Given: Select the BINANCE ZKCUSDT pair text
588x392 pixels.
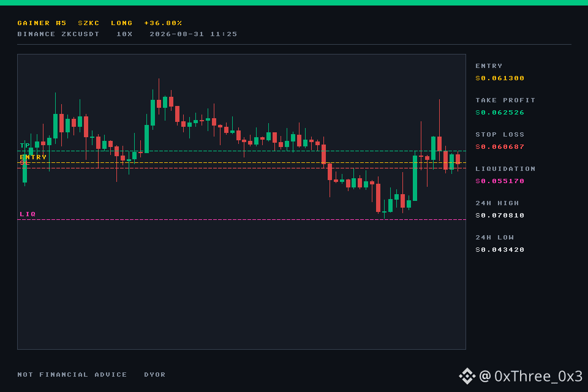Looking at the screenshot, I should point(58,34).
